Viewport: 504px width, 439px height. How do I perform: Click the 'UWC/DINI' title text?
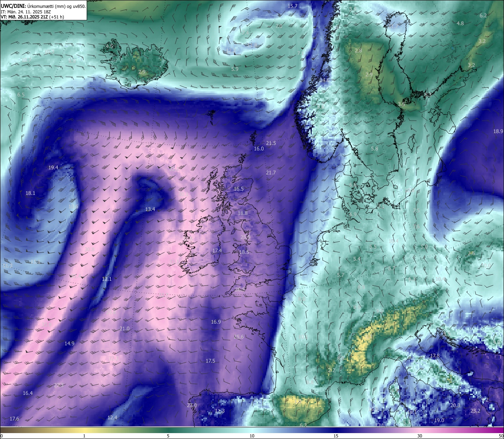tap(13, 6)
